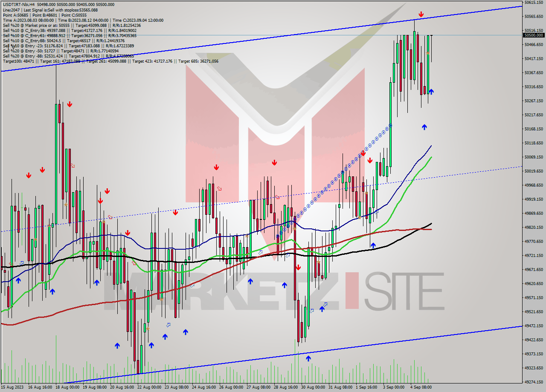The height and width of the screenshot is (392, 546).
Task: Click price scale label 49323.650
Action: coord(534,368)
